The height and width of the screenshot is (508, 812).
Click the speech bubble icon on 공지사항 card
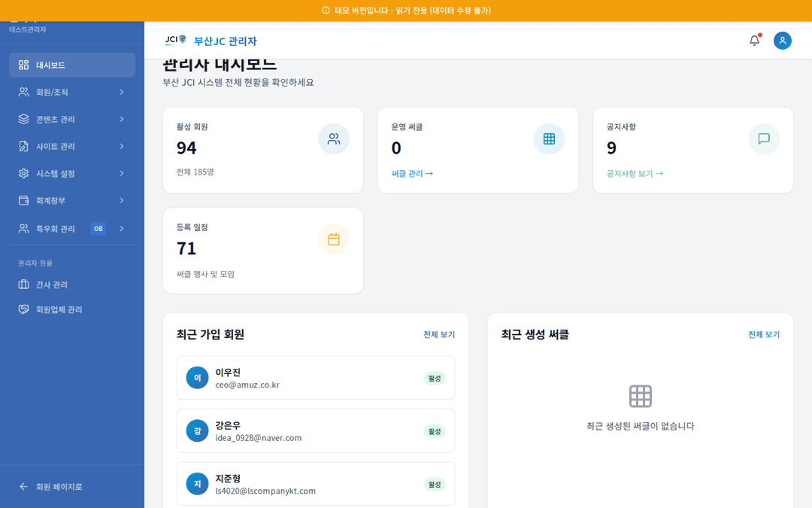pyautogui.click(x=764, y=138)
